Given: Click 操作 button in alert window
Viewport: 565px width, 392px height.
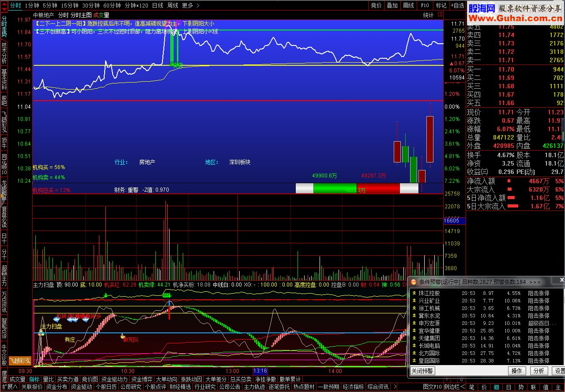Looking at the screenshot, I should (517, 371).
